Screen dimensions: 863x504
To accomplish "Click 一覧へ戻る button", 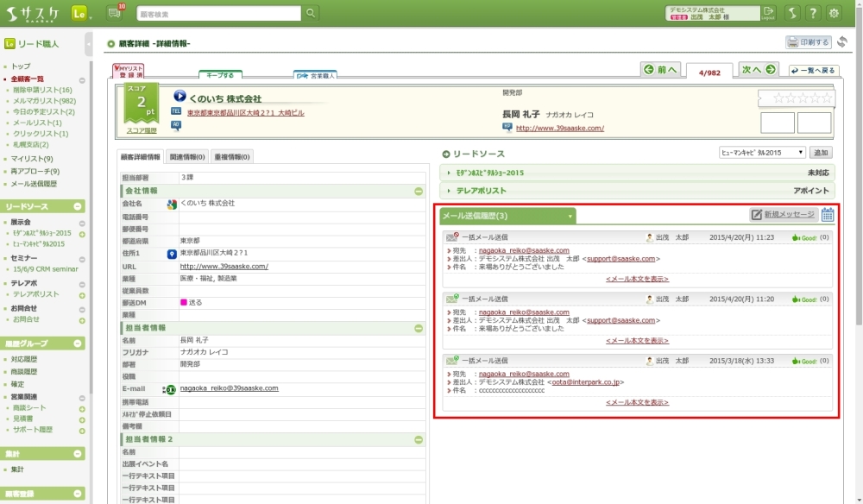I will click(814, 71).
